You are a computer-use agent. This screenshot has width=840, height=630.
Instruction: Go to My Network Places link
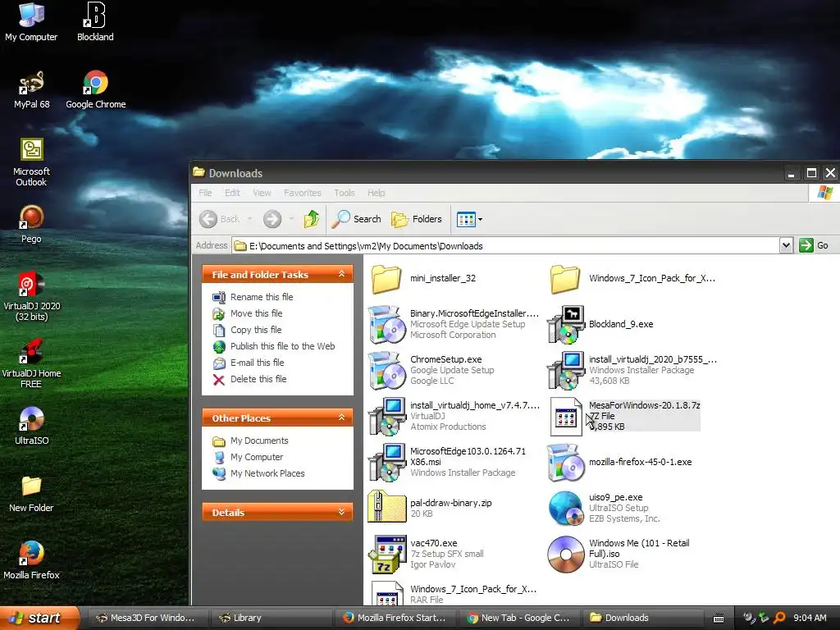coord(268,473)
